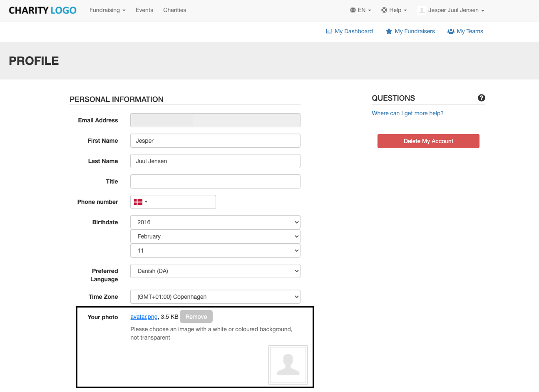Click the 'QUESTIONS' heading text
This screenshot has width=539, height=392.
click(393, 98)
